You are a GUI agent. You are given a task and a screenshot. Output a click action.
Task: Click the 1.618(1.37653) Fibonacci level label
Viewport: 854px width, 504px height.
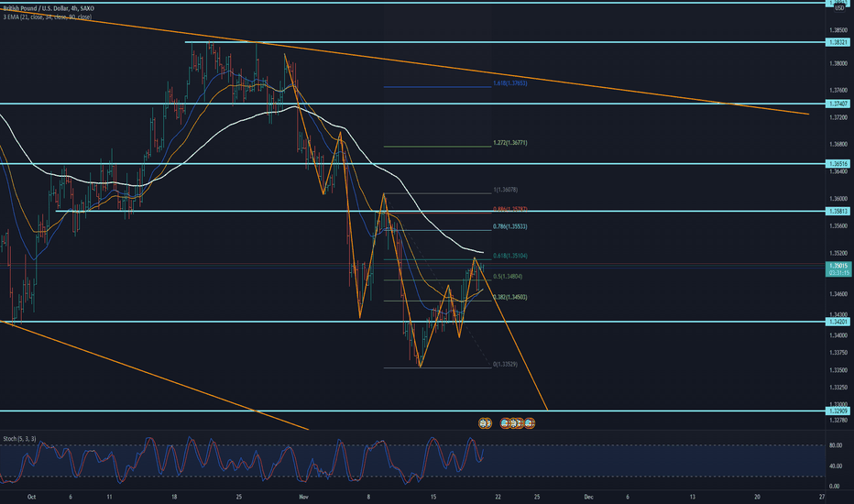tap(509, 83)
